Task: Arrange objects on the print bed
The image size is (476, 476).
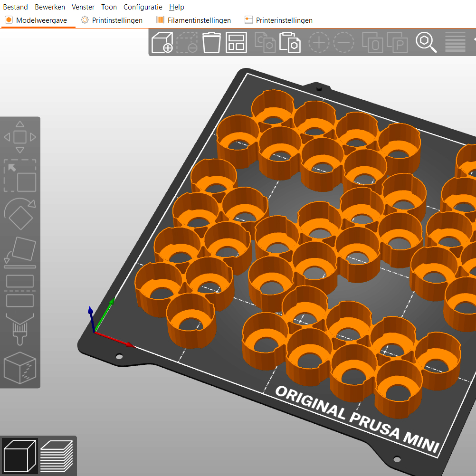Action: pos(236,42)
